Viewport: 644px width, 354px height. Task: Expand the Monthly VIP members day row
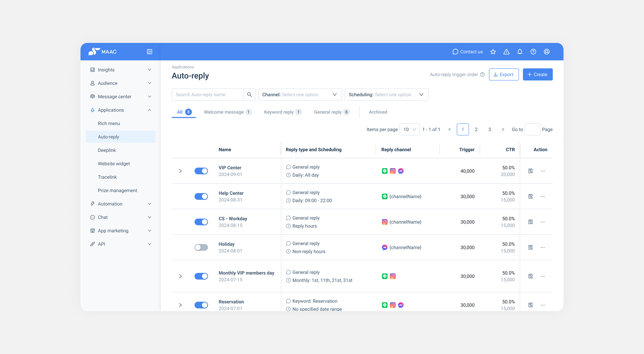(180, 276)
